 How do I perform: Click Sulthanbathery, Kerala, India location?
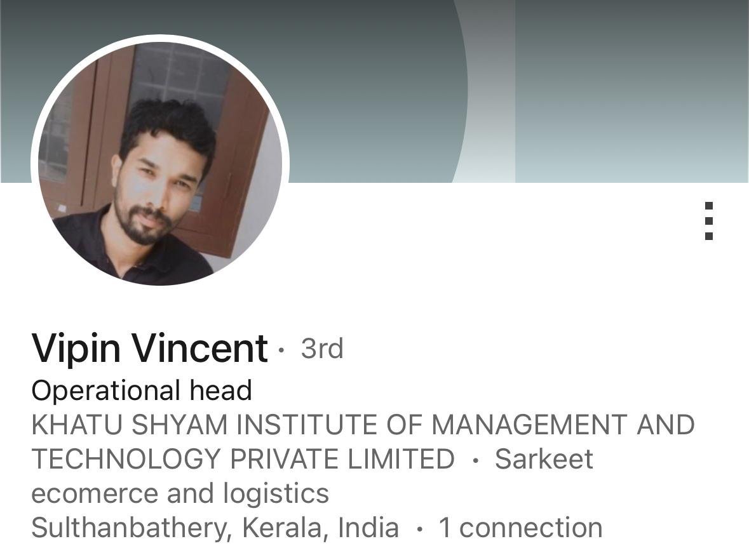(x=215, y=528)
